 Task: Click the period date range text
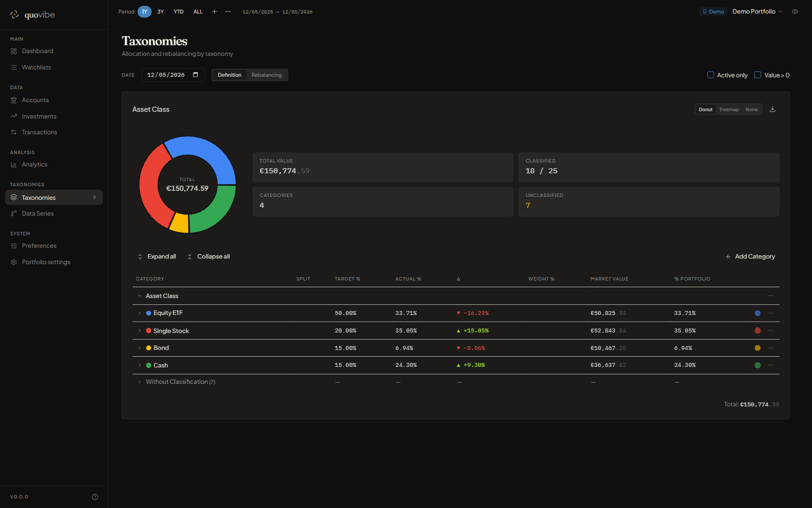tap(277, 12)
